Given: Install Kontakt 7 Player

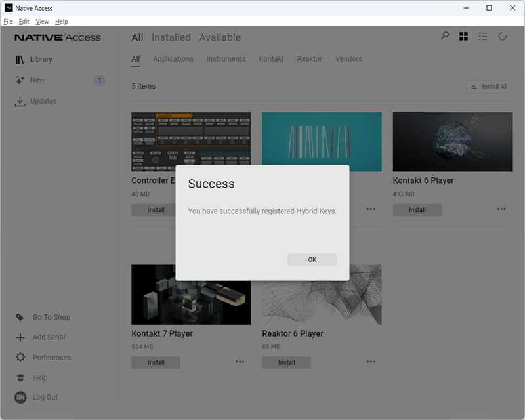Looking at the screenshot, I should tap(156, 363).
